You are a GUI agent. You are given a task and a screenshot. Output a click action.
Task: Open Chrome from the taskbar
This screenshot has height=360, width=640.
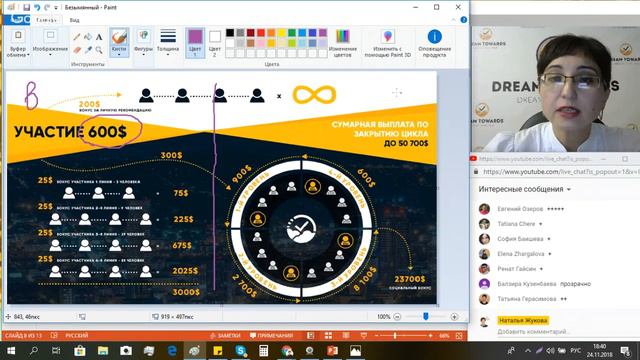click(287, 351)
